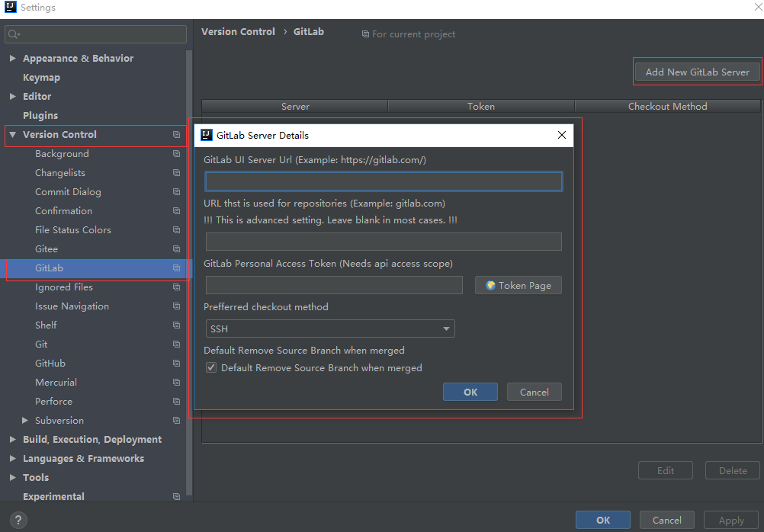764x532 pixels.
Task: Open the Ignored Files settings page
Action: [64, 287]
